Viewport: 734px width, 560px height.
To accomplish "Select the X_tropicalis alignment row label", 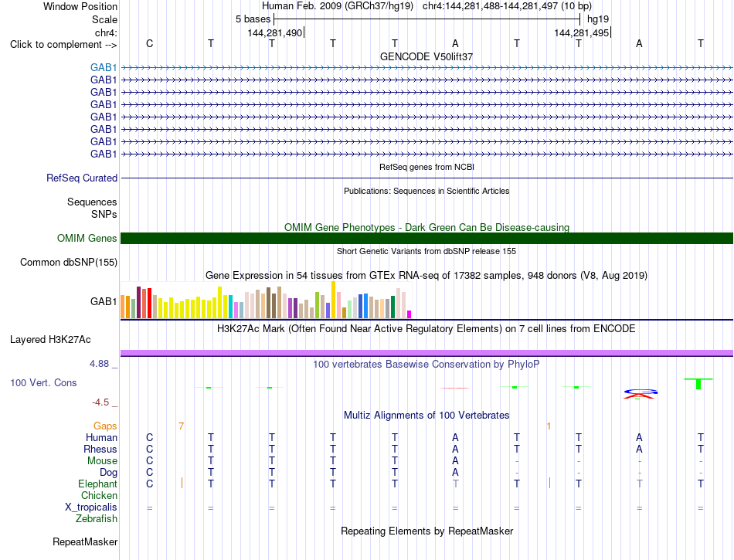I will (x=91, y=507).
